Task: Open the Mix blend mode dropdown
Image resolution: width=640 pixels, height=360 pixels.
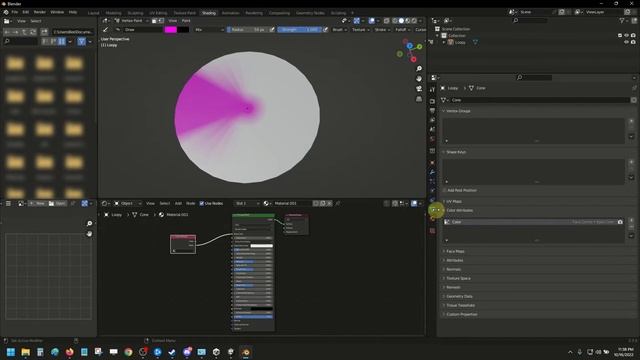Action: tap(209, 29)
